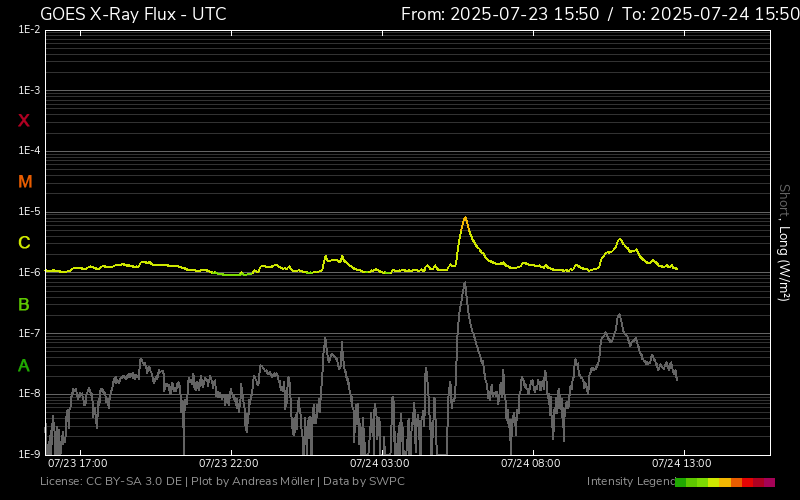The image size is (800, 500).
Task: Click the tallest peak of the gray short-flux curve
Action: (x=464, y=284)
